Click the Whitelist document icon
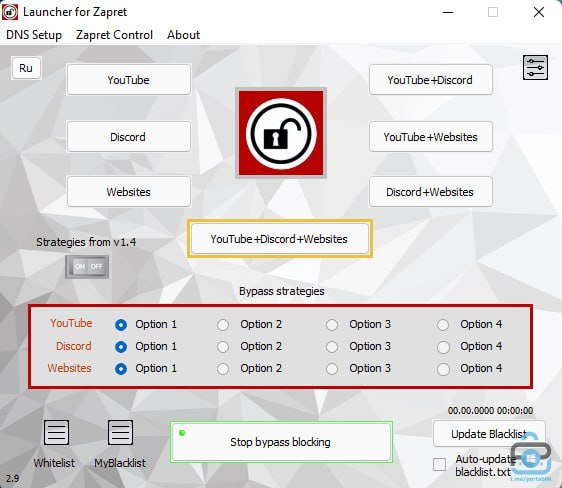The width and height of the screenshot is (562, 488). point(56,432)
